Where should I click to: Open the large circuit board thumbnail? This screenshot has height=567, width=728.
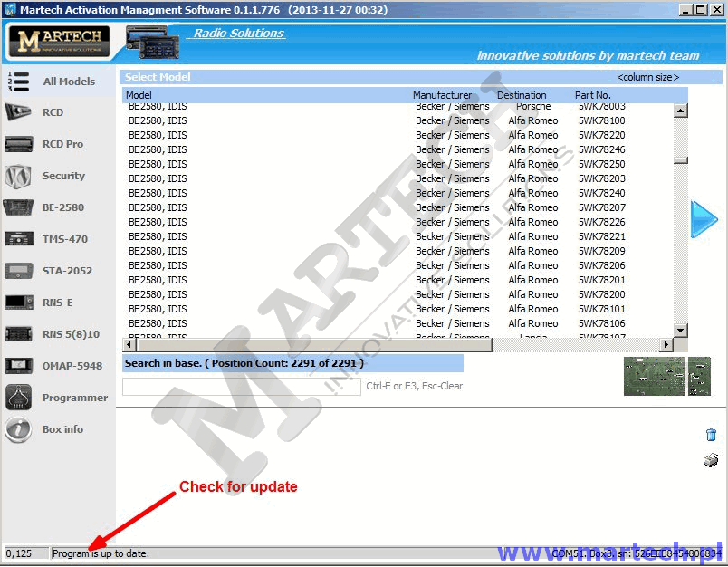(654, 376)
